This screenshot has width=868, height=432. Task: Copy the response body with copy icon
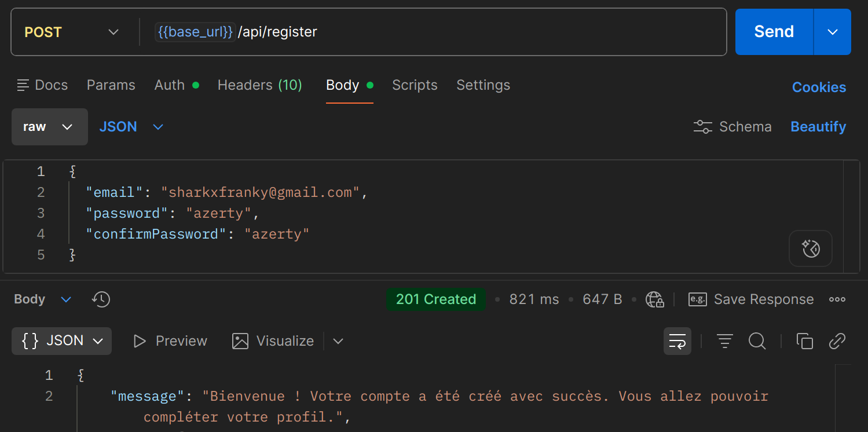point(805,341)
